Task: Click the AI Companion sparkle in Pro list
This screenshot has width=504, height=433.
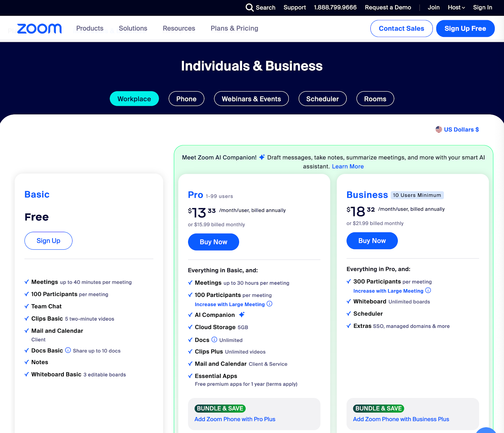Action: click(242, 314)
